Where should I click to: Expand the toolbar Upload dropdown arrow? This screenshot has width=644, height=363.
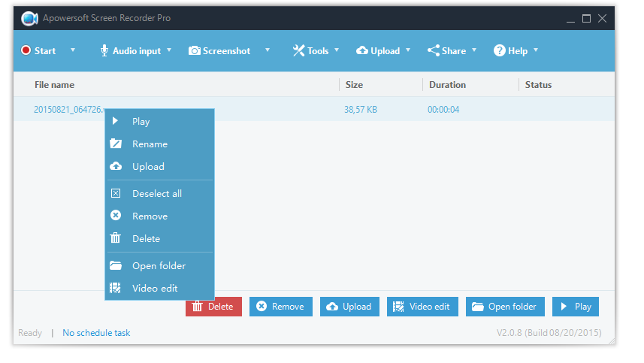coord(408,50)
